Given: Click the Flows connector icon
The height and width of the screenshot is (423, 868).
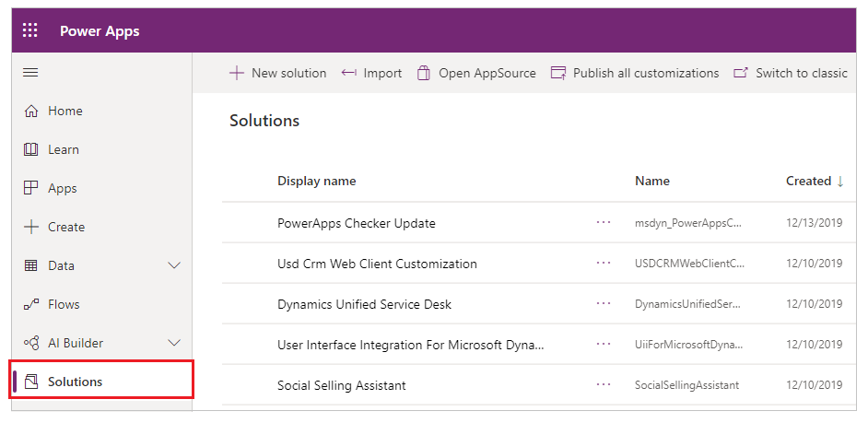Looking at the screenshot, I should (31, 304).
